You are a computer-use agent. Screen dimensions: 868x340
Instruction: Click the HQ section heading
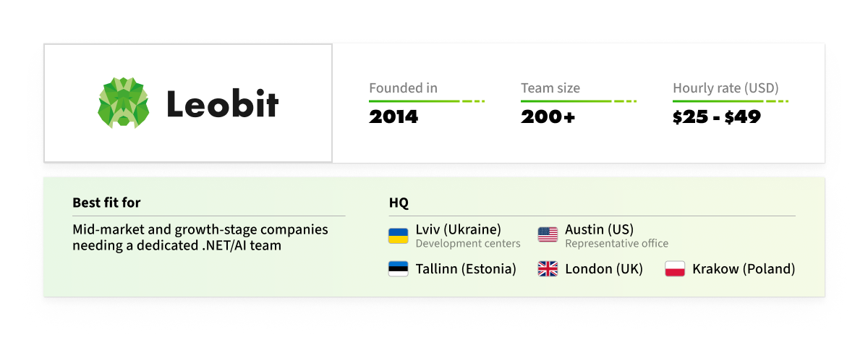[399, 203]
